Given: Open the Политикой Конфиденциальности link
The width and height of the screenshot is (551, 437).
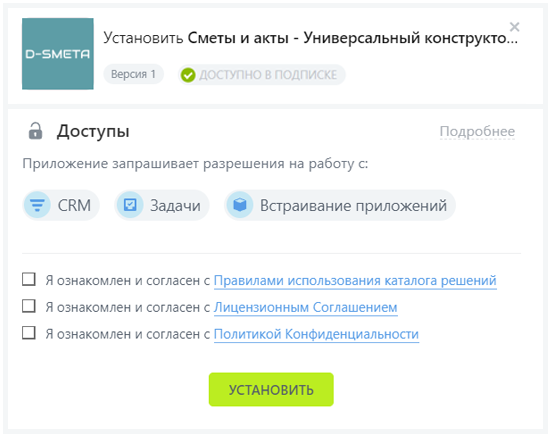Looking at the screenshot, I should 316,334.
